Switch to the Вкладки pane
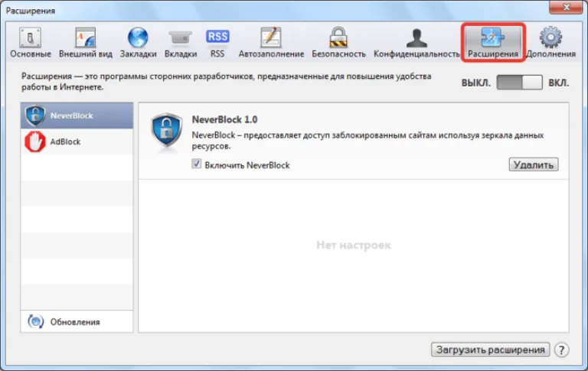Viewport: 588px width, 371px height. (x=181, y=42)
